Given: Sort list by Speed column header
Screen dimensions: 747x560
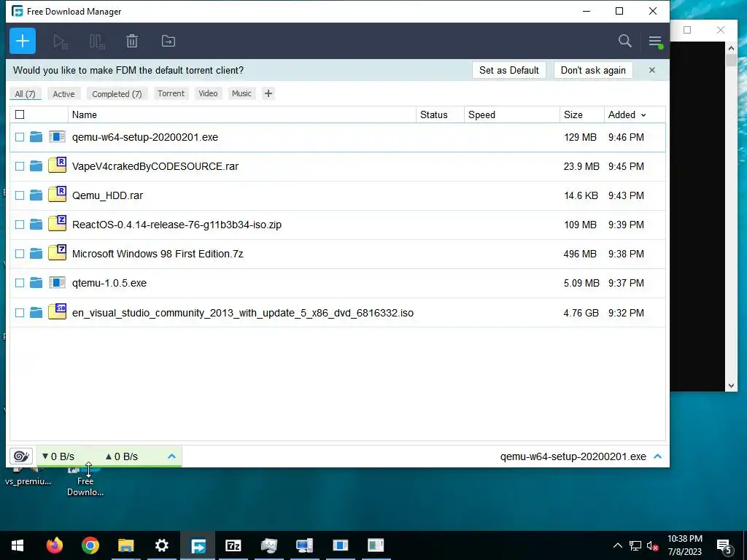Looking at the screenshot, I should point(511,114).
